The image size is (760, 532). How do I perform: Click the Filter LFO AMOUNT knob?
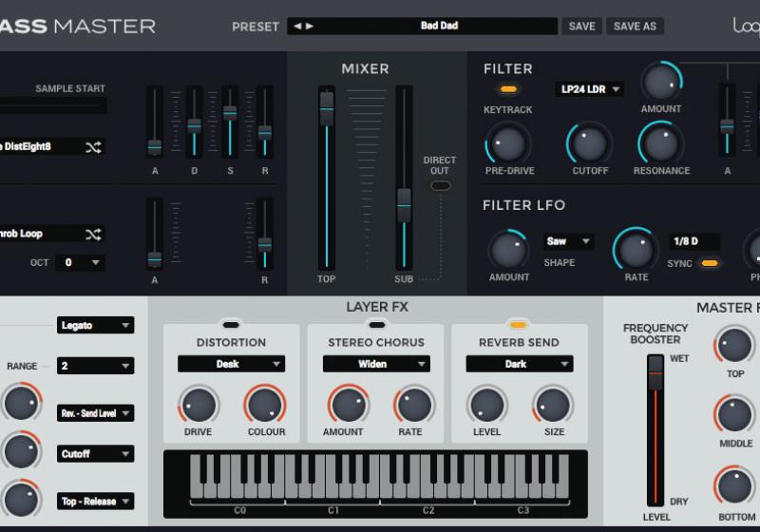pos(508,251)
